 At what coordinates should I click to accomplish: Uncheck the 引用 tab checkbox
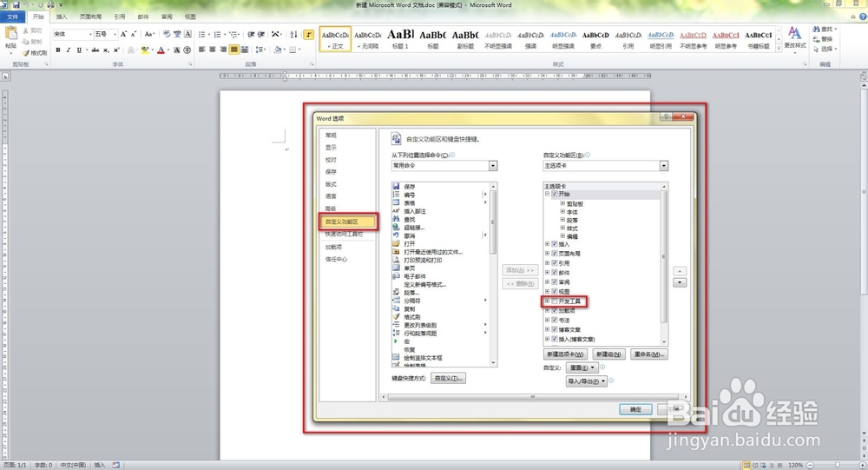555,262
